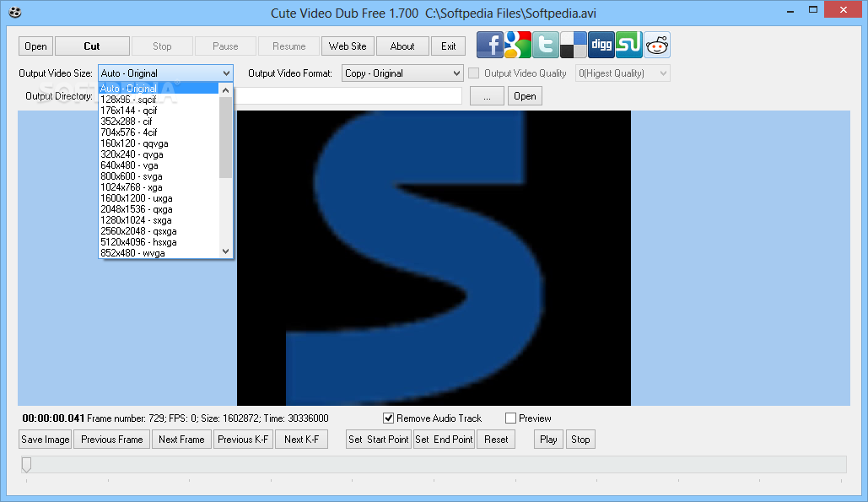Share via the Google icon
The image size is (868, 502).
(x=518, y=45)
